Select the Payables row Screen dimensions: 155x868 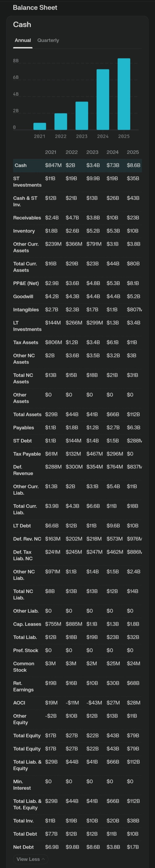point(77,427)
